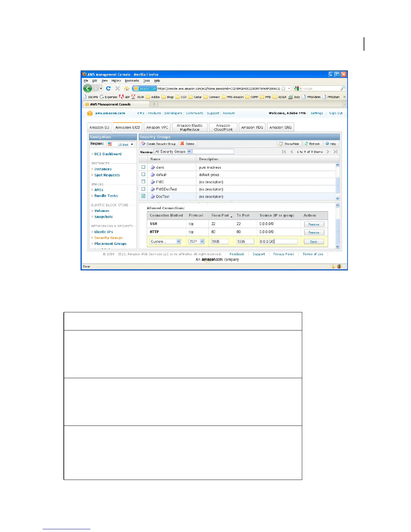The image size is (411, 532).
Task: Open the Help button
Action: coord(331,144)
